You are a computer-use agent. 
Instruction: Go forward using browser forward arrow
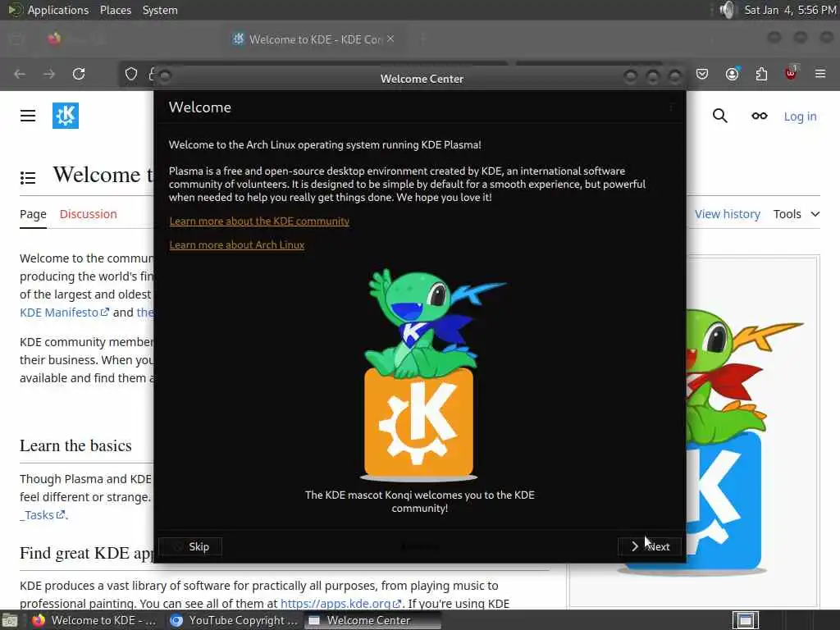pyautogui.click(x=49, y=74)
